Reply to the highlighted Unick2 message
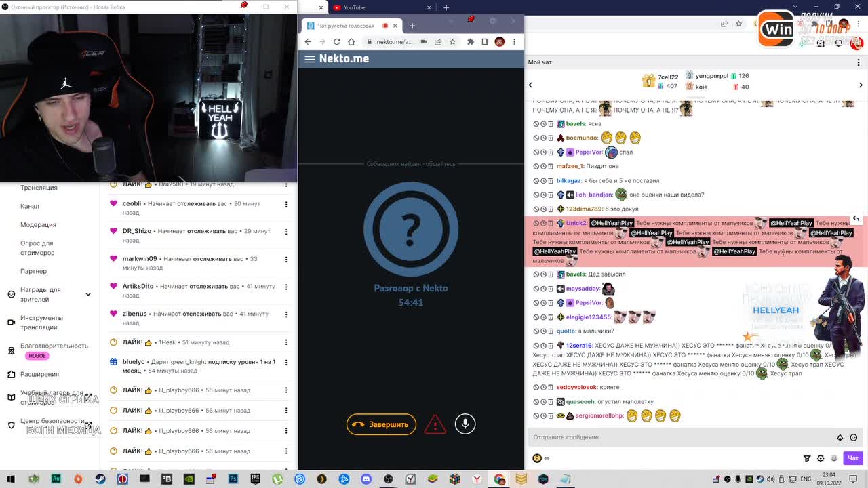The width and height of the screenshot is (868, 488). click(x=856, y=219)
